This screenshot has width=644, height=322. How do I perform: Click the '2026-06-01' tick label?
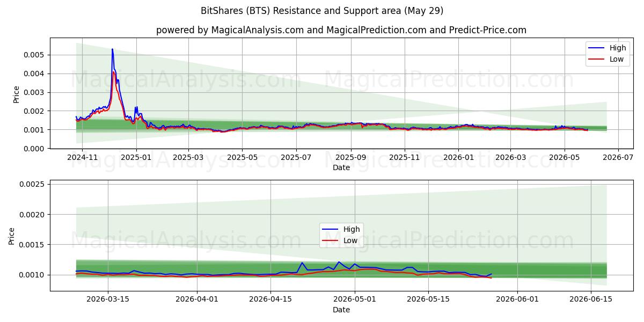[517, 299]
